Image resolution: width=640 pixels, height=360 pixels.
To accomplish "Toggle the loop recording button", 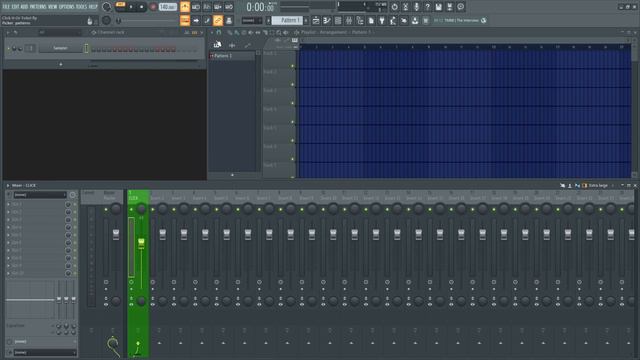I will 229,7.
